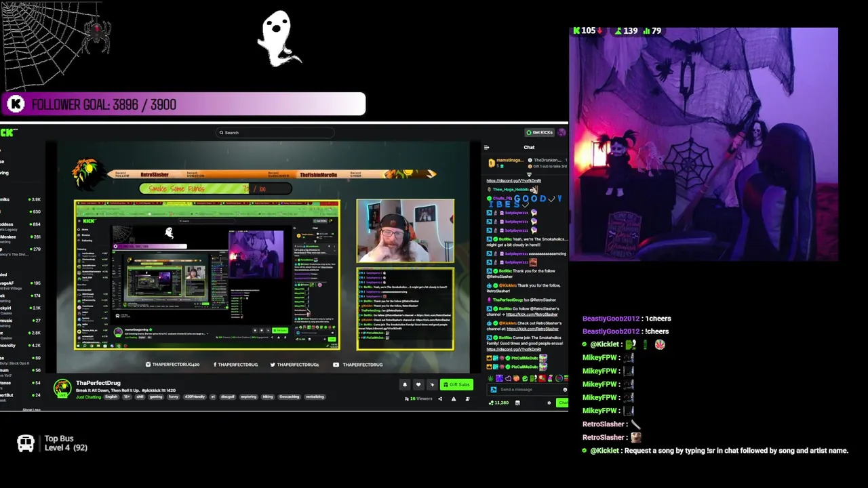Select the 18+ tag
This screenshot has width=868, height=488.
pyautogui.click(x=126, y=397)
